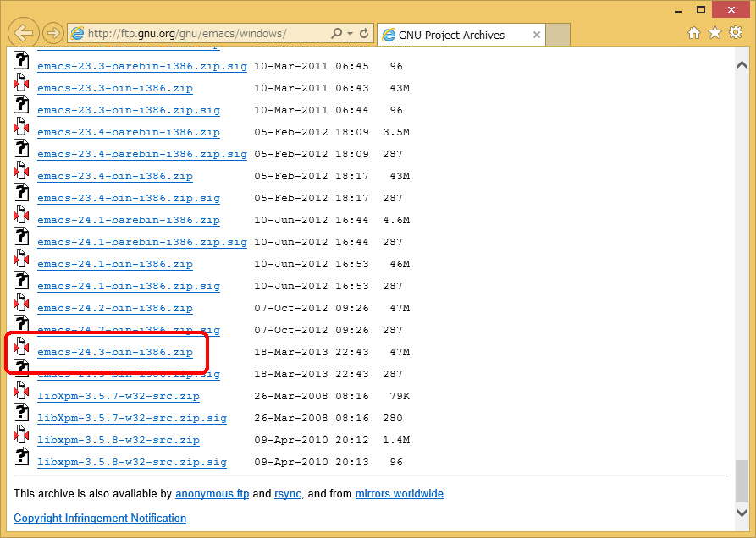Viewport: 756px width, 538px height.
Task: Download emacs-23.4-bin-i386.zip link
Action: tap(115, 176)
